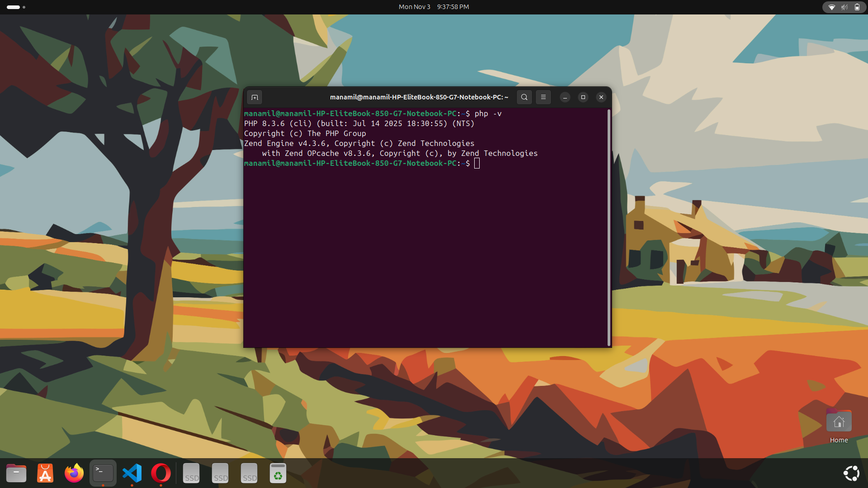The height and width of the screenshot is (488, 868).
Task: Open Firefox from the dock
Action: tap(74, 473)
